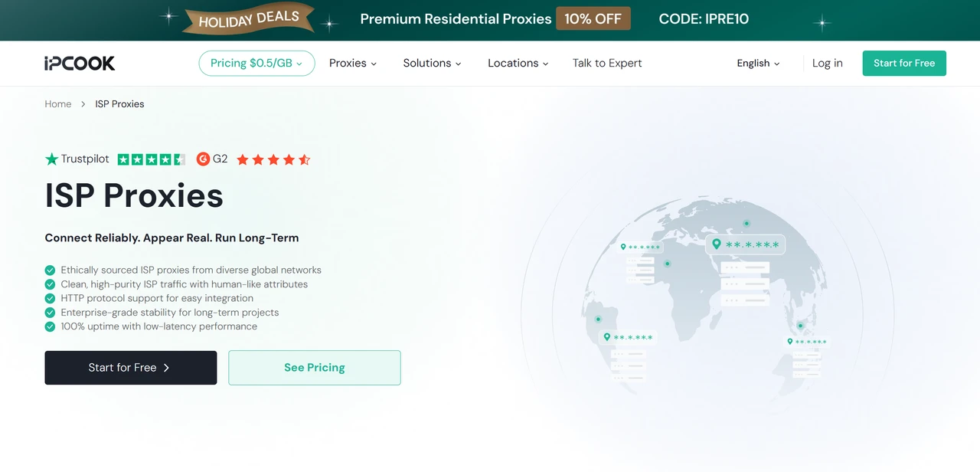980x472 pixels.
Task: Select the map pin over North America
Action: 625,247
